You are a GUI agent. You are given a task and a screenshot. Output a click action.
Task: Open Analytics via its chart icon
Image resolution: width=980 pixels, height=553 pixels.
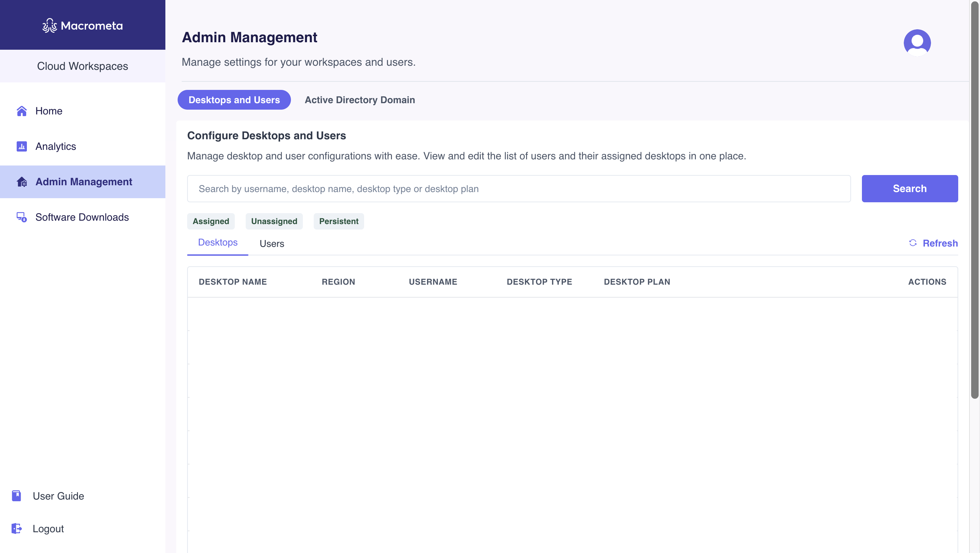click(22, 146)
